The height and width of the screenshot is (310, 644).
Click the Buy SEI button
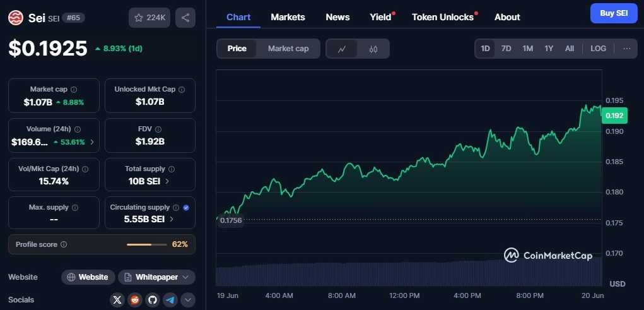(614, 13)
